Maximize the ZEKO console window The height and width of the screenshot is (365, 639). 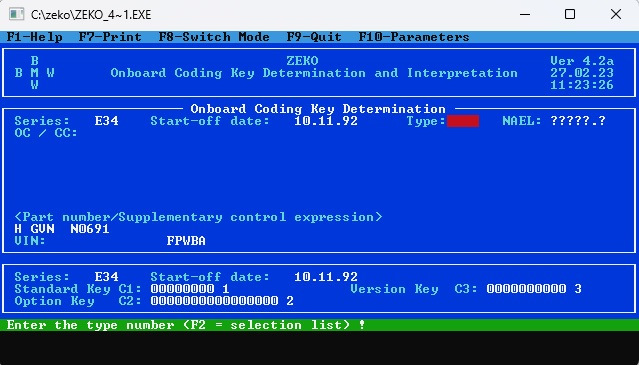click(x=570, y=15)
